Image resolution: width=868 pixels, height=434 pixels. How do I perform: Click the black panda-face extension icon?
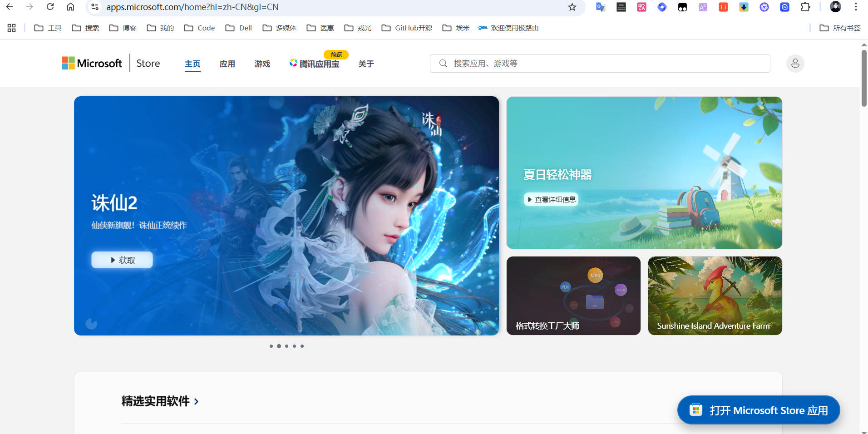[x=682, y=7]
